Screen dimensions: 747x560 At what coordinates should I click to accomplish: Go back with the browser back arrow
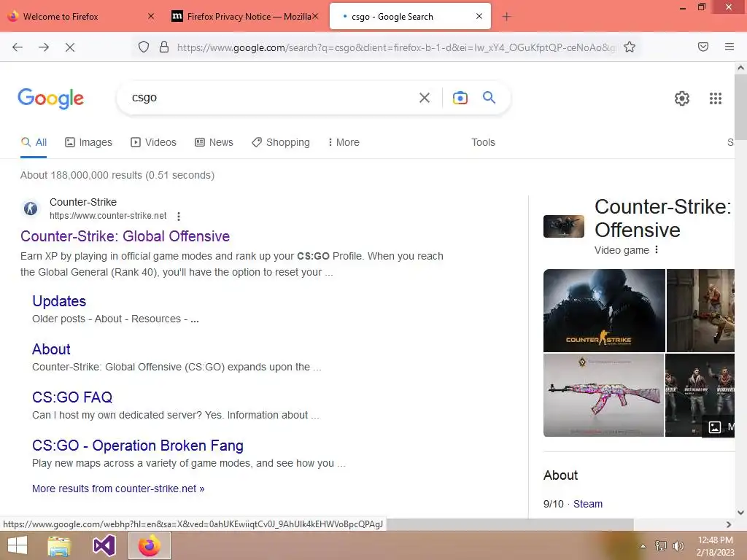coord(18,47)
